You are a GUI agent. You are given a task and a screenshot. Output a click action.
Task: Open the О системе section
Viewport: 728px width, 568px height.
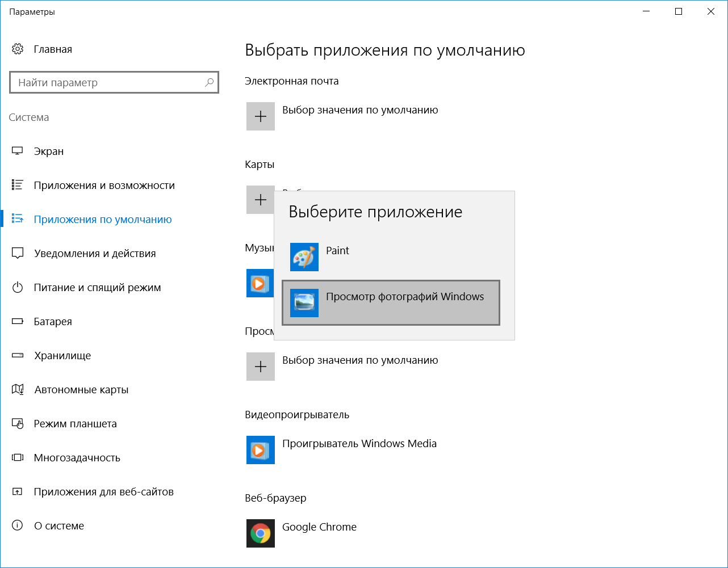114,526
